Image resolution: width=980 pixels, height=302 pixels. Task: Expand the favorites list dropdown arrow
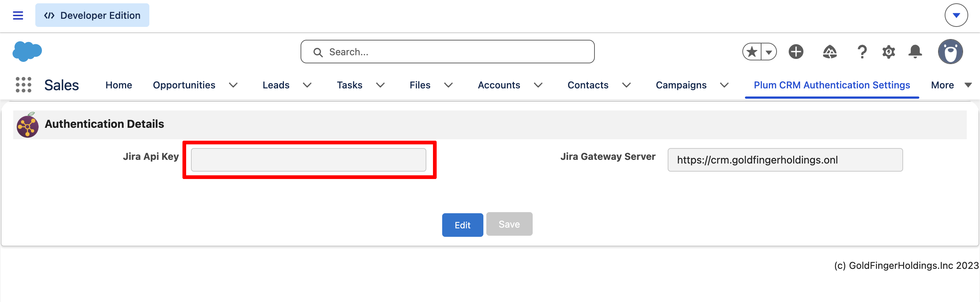click(x=769, y=52)
